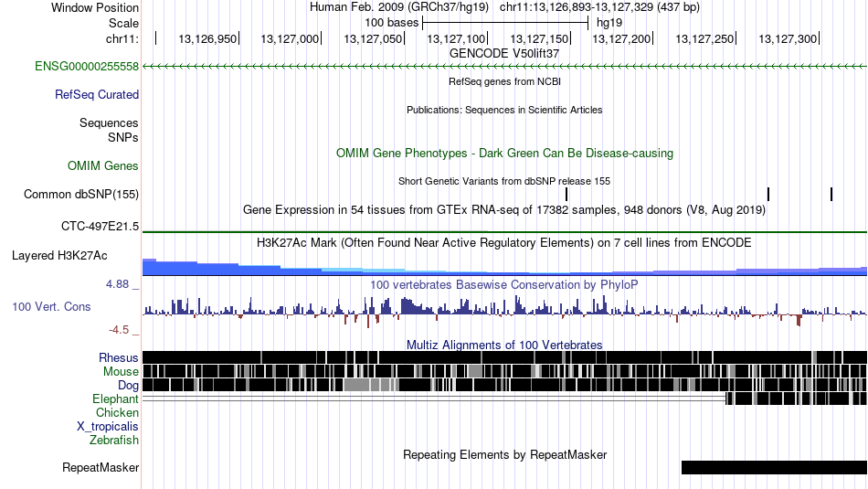Click Short Genetic Variants dbSNP title
Viewport: 868px width, 489px height.
click(x=504, y=181)
